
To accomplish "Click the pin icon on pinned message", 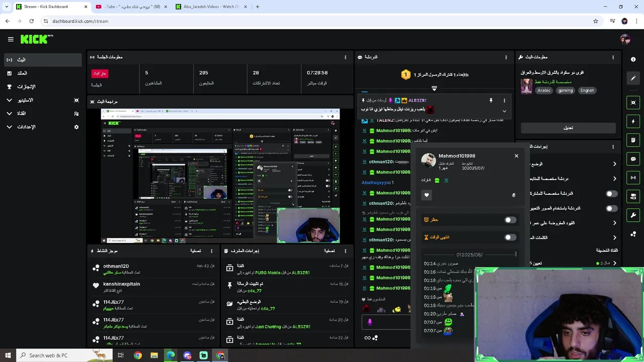I will [491, 101].
